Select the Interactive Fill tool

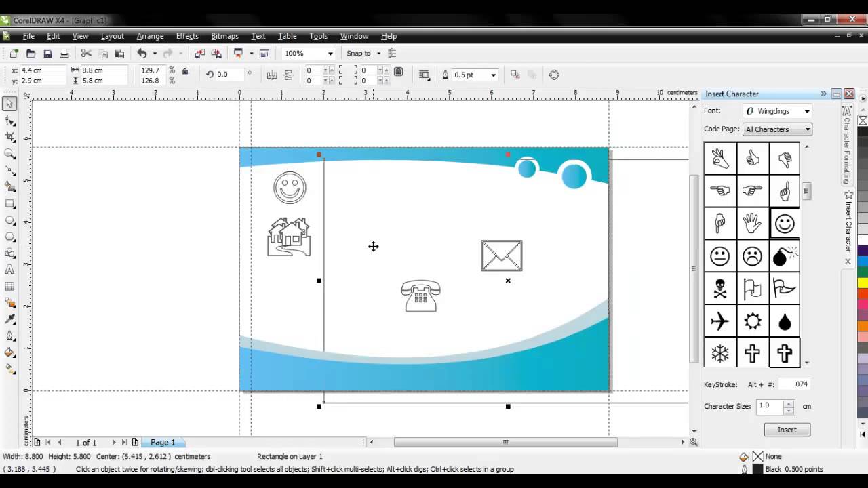(9, 369)
